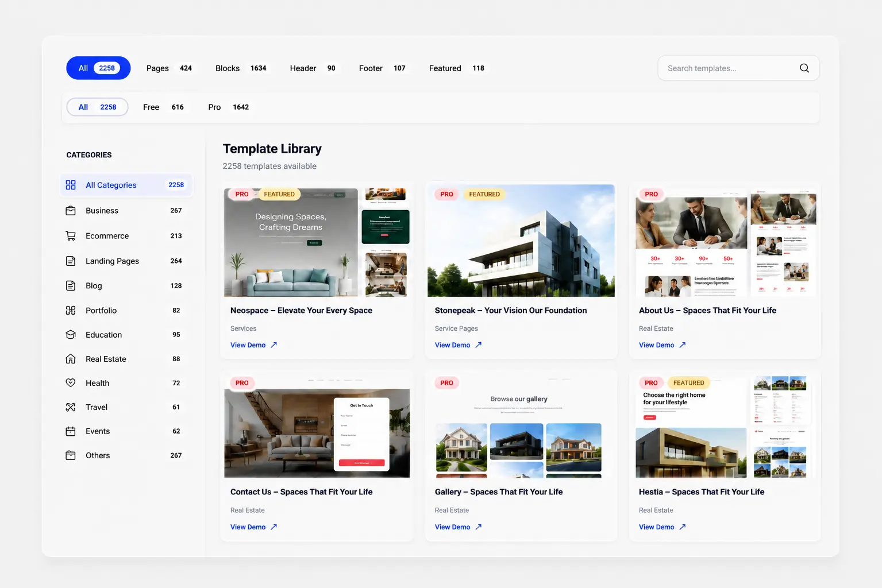Click the Portfolio icon in sidebar
This screenshot has height=588, width=882.
pos(71,311)
